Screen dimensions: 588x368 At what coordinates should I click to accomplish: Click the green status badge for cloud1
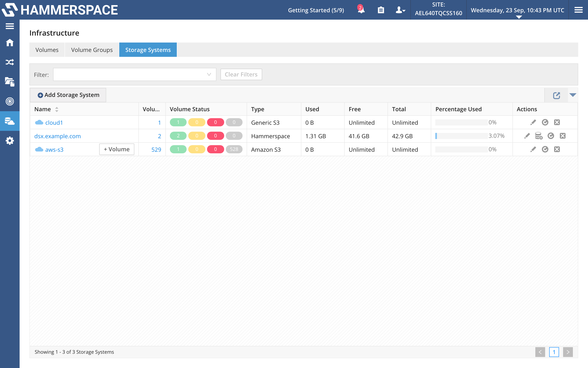tap(178, 122)
